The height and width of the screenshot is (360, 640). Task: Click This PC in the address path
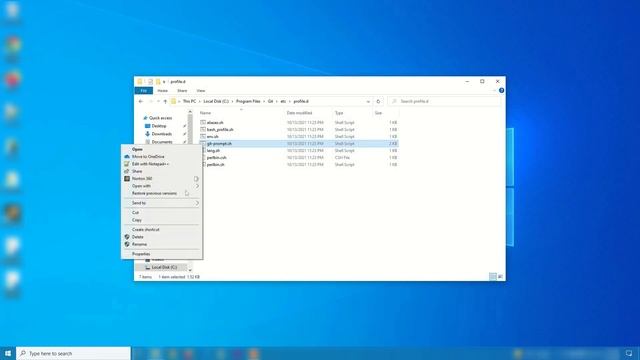189,101
